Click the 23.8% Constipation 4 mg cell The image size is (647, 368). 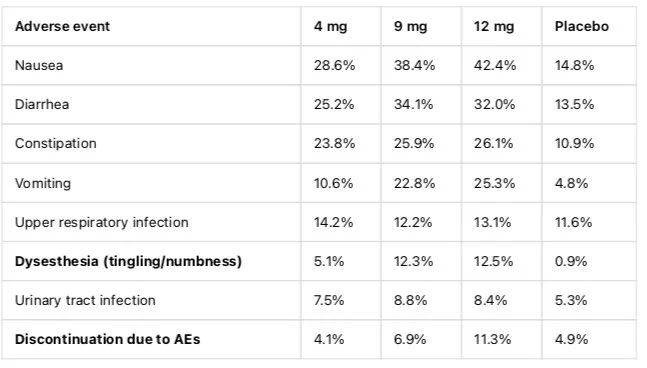[x=334, y=144]
